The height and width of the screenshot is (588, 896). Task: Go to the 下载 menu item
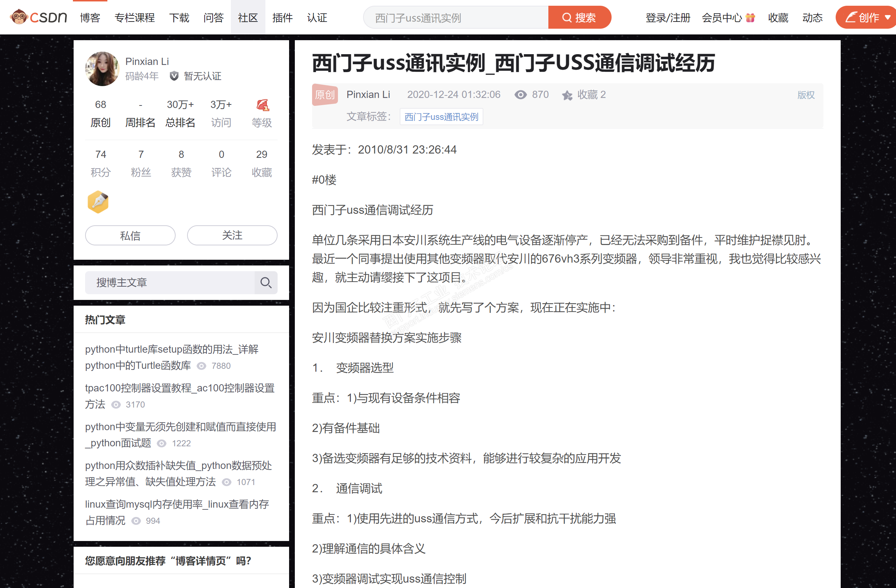coord(179,18)
